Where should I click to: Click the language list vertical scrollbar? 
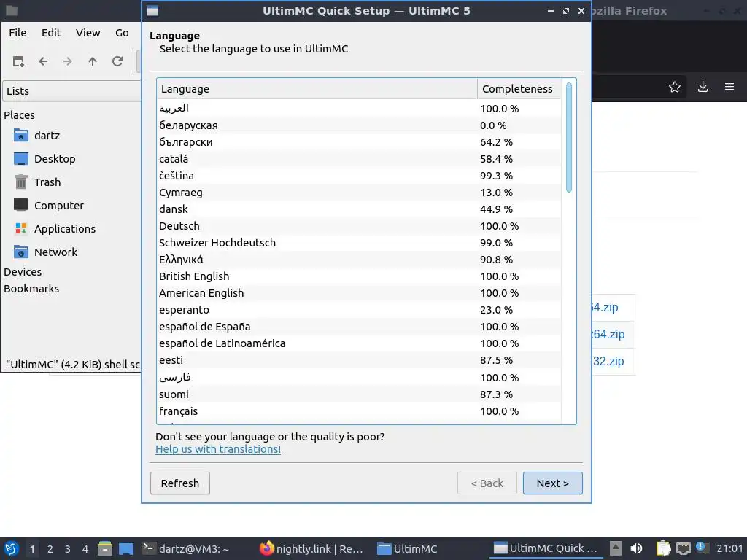(569, 138)
